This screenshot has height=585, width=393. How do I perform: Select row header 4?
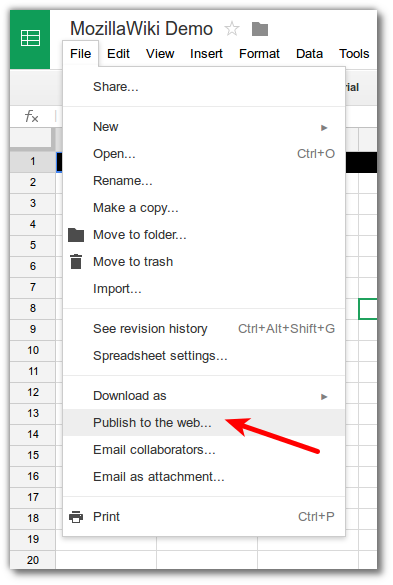click(33, 225)
